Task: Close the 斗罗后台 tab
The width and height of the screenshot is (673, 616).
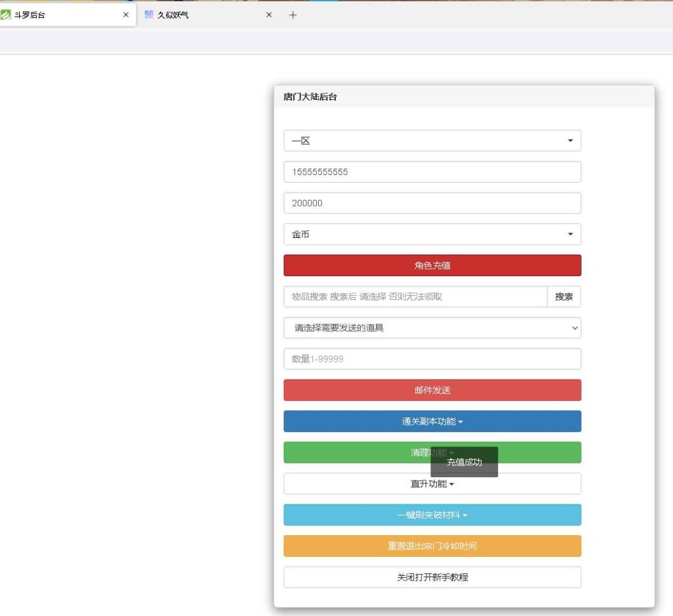Action: pyautogui.click(x=126, y=14)
